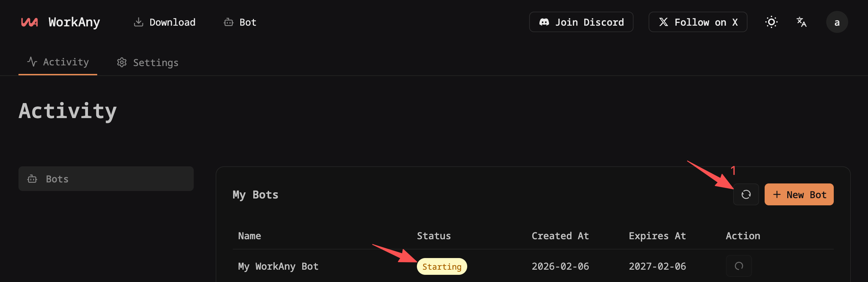Switch to the Settings tab
868x282 pixels.
pyautogui.click(x=148, y=63)
